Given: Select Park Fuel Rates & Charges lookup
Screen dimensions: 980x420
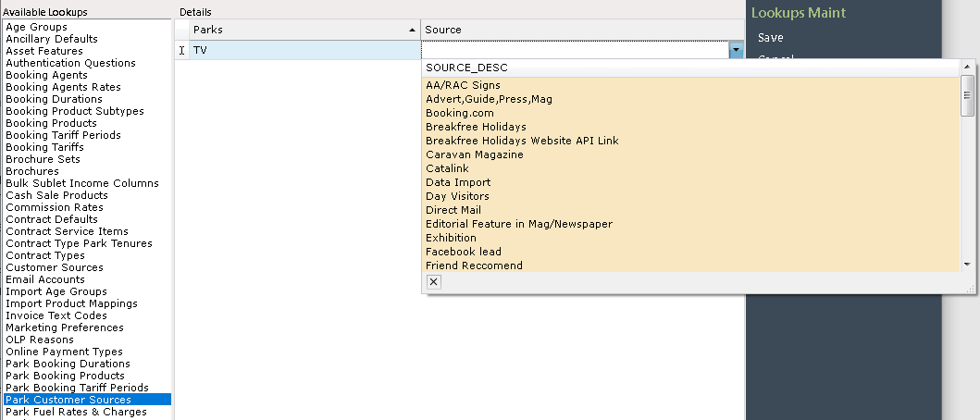Looking at the screenshot, I should [x=76, y=412].
